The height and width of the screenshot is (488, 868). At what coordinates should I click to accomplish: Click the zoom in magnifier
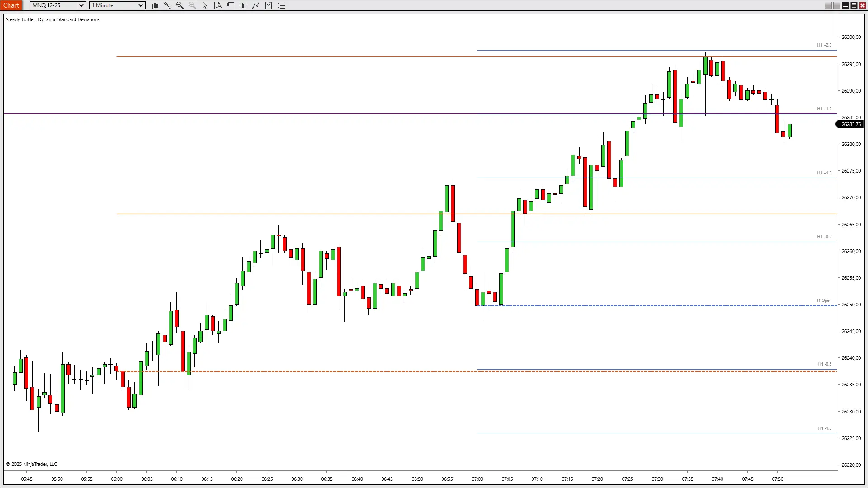[x=180, y=5]
